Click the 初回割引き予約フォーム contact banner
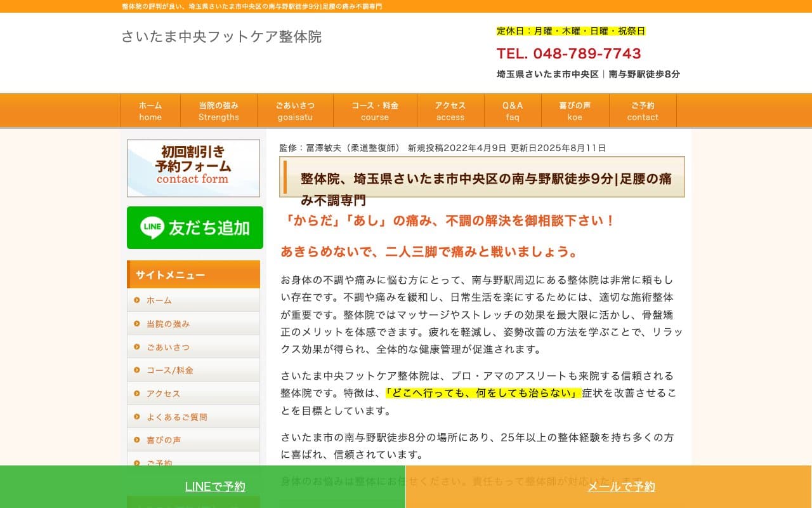Screen dimensions: 812x508 click(193, 168)
